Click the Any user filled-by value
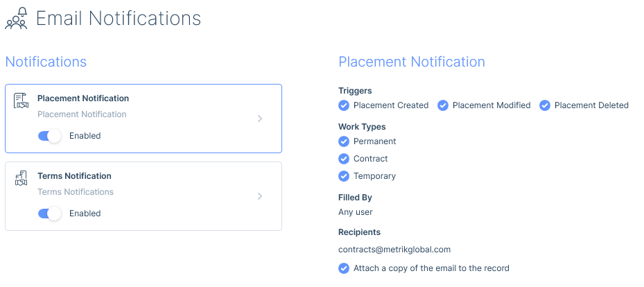 click(355, 212)
